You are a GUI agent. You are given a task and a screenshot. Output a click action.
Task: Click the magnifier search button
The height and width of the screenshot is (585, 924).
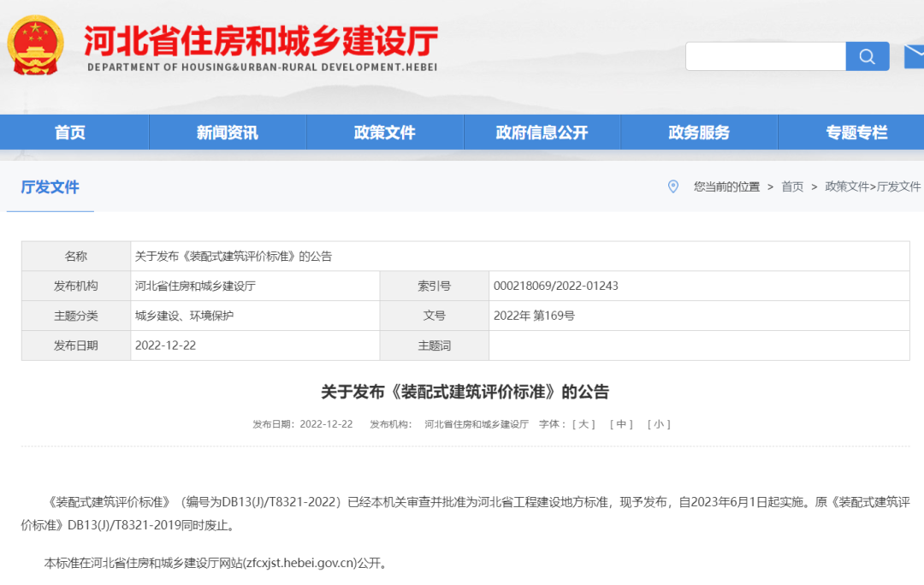coord(867,56)
